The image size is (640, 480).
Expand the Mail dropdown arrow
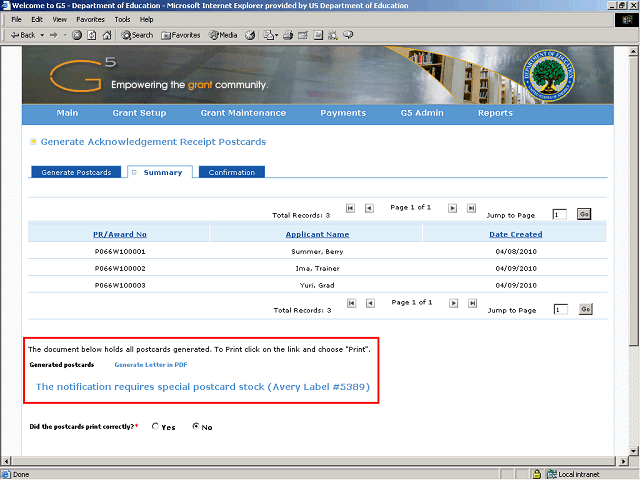pyautogui.click(x=276, y=36)
